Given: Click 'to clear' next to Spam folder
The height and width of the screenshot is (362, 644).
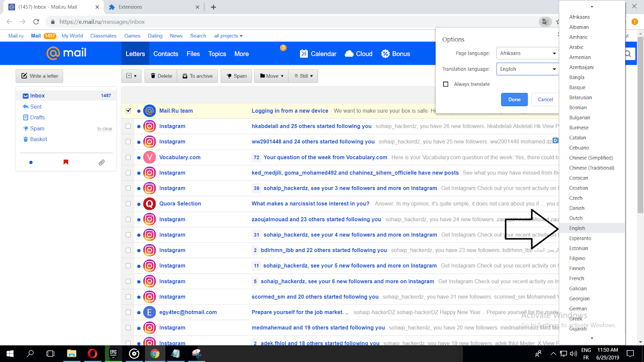Looking at the screenshot, I should (x=105, y=129).
